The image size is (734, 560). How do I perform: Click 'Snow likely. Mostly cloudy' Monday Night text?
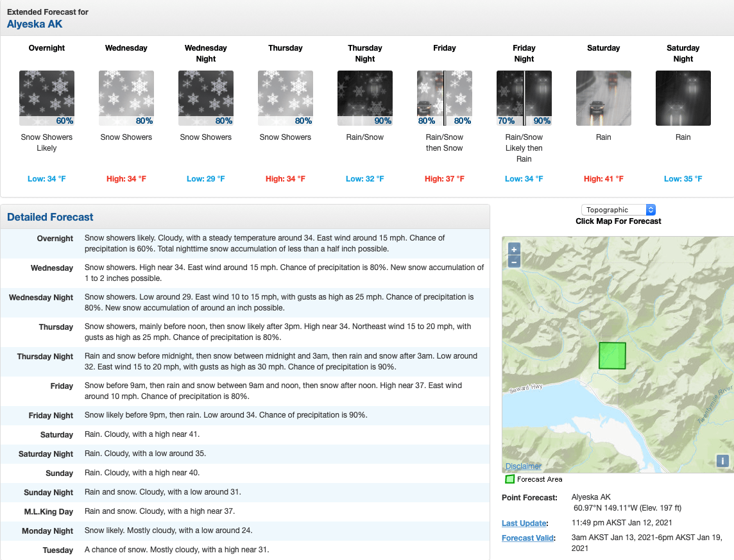[169, 530]
